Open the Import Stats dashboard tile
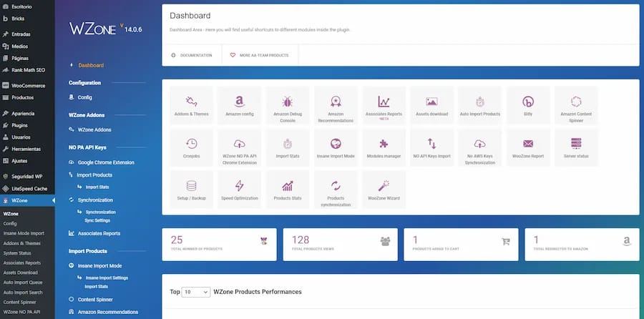 pyautogui.click(x=288, y=147)
